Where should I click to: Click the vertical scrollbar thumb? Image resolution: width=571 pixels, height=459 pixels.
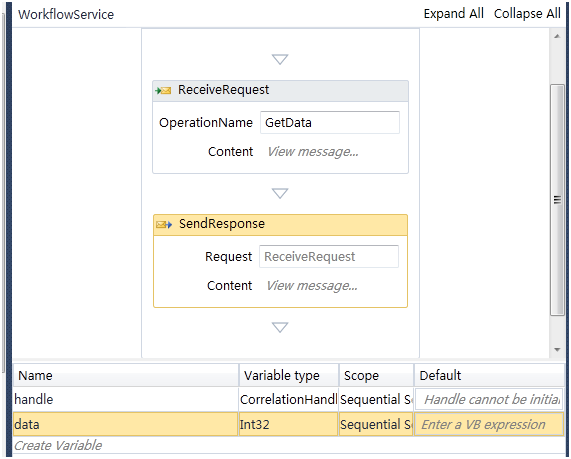[557, 200]
